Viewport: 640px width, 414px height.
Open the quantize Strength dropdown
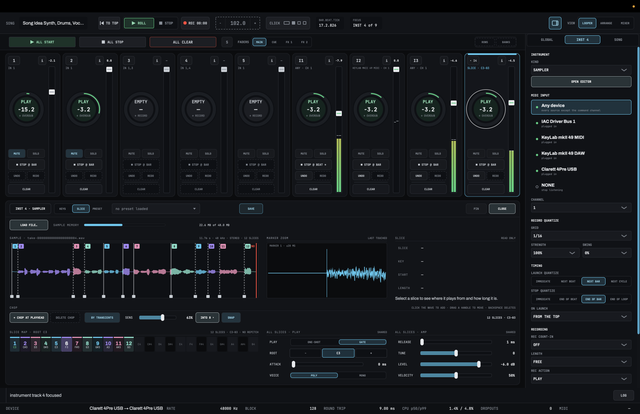pyautogui.click(x=555, y=253)
